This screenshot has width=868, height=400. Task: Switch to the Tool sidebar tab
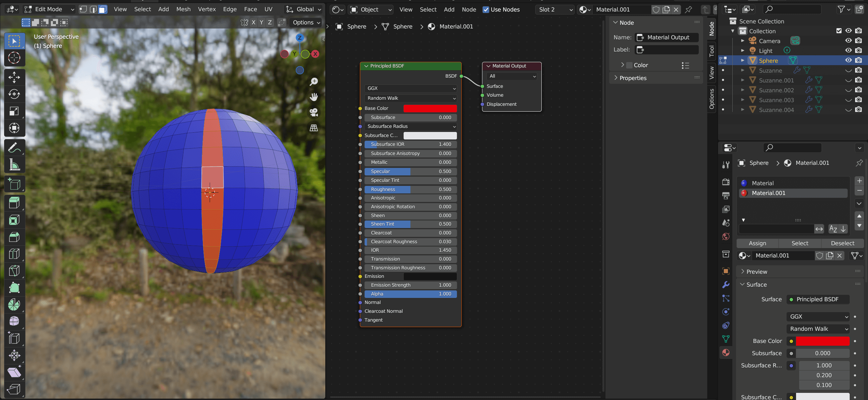pos(712,51)
